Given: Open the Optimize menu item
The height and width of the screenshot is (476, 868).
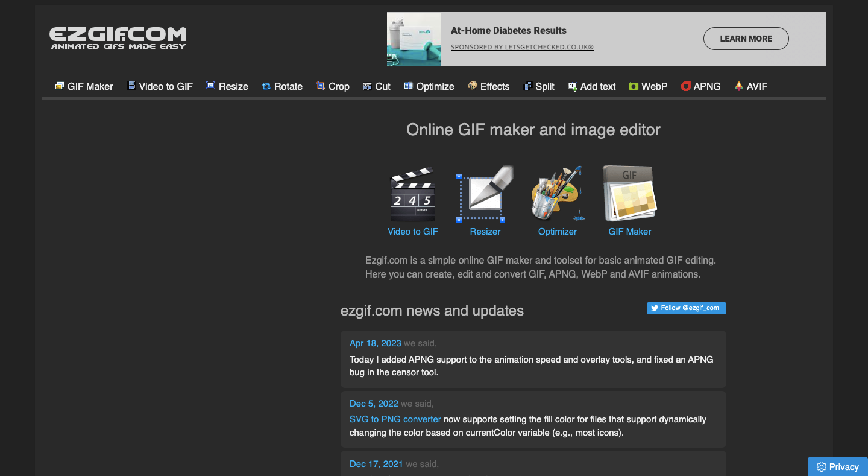Looking at the screenshot, I should tap(429, 86).
